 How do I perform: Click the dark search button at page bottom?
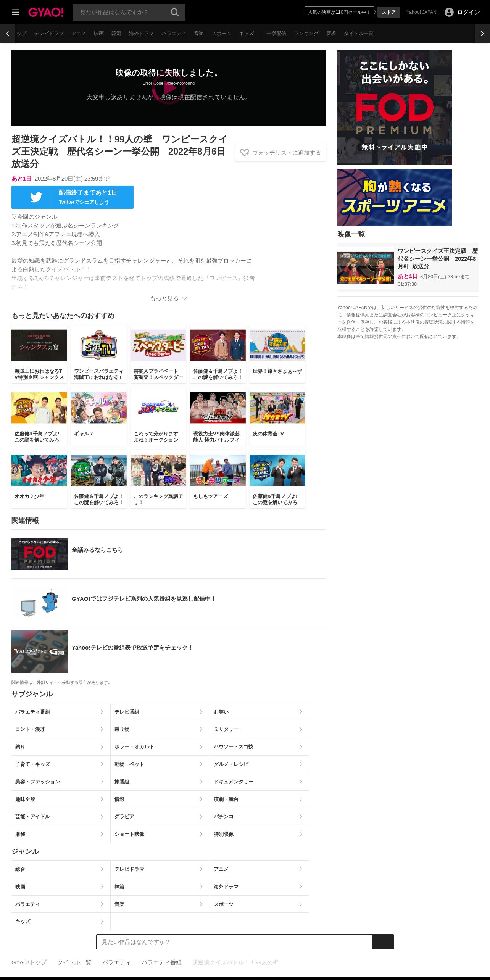tap(383, 942)
